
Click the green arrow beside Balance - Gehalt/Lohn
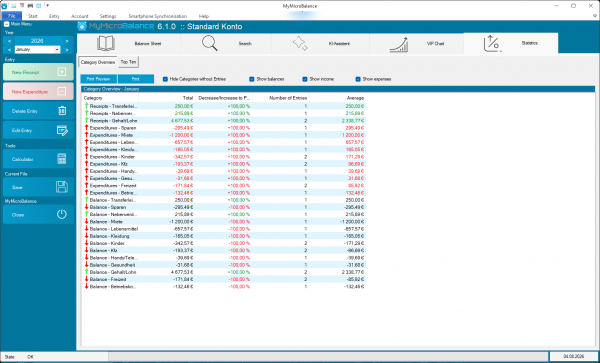pos(86,272)
